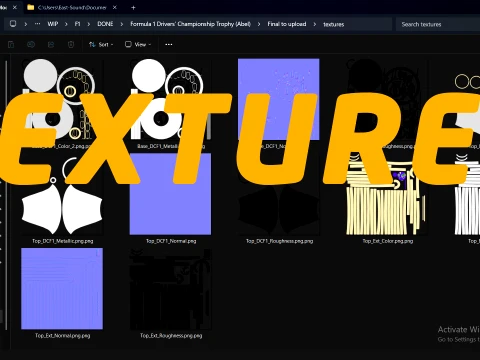
Task: Click the textures breadcrumb
Action: (x=333, y=24)
